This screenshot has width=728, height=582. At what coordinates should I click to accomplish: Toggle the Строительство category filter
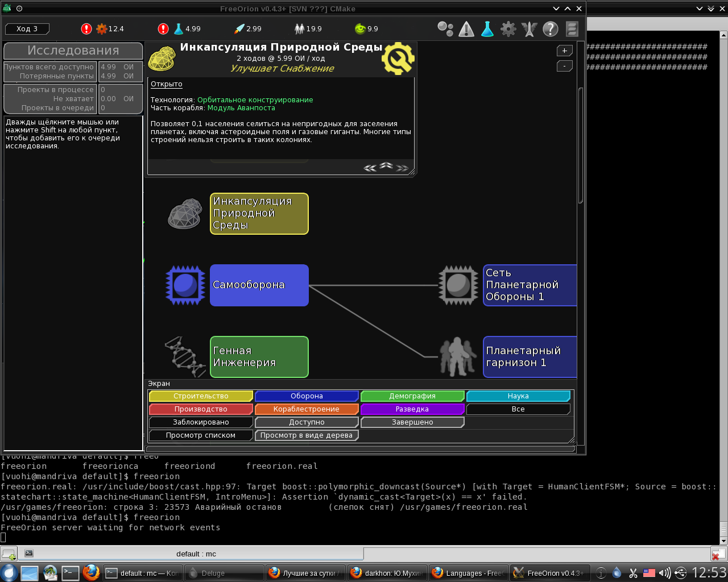[x=201, y=396]
